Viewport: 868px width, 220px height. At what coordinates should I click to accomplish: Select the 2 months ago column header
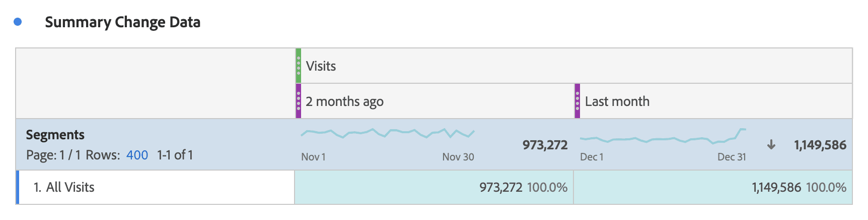(x=344, y=101)
